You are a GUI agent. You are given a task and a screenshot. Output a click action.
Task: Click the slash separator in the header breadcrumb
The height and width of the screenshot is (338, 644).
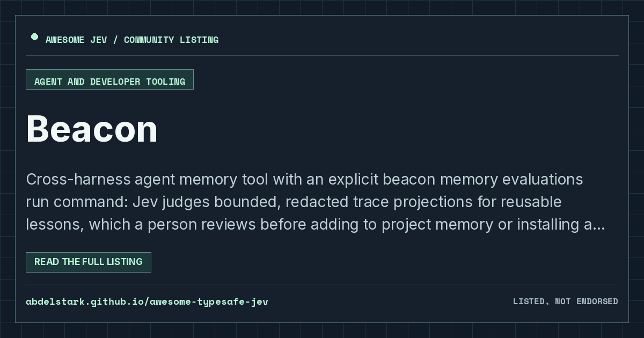[x=116, y=40]
